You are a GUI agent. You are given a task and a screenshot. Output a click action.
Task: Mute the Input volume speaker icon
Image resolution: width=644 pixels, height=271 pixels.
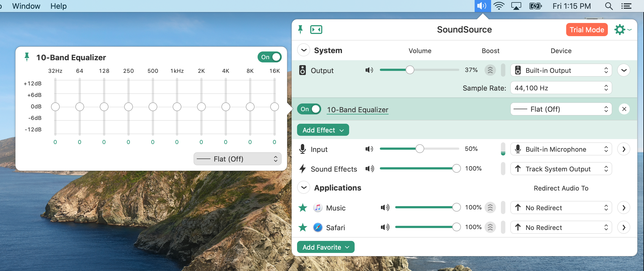coord(369,149)
